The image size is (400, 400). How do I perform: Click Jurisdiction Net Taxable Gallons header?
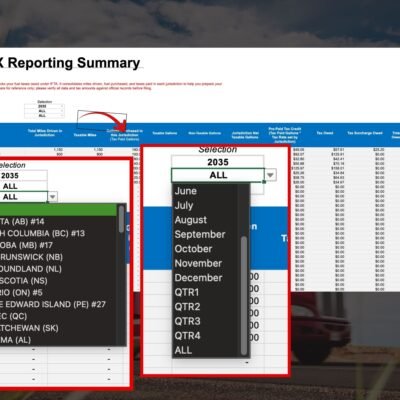pyautogui.click(x=245, y=135)
